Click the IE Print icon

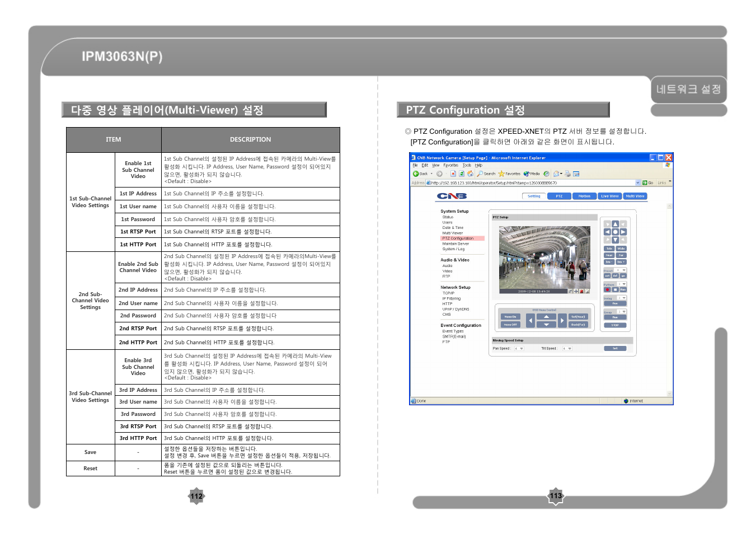(567, 174)
